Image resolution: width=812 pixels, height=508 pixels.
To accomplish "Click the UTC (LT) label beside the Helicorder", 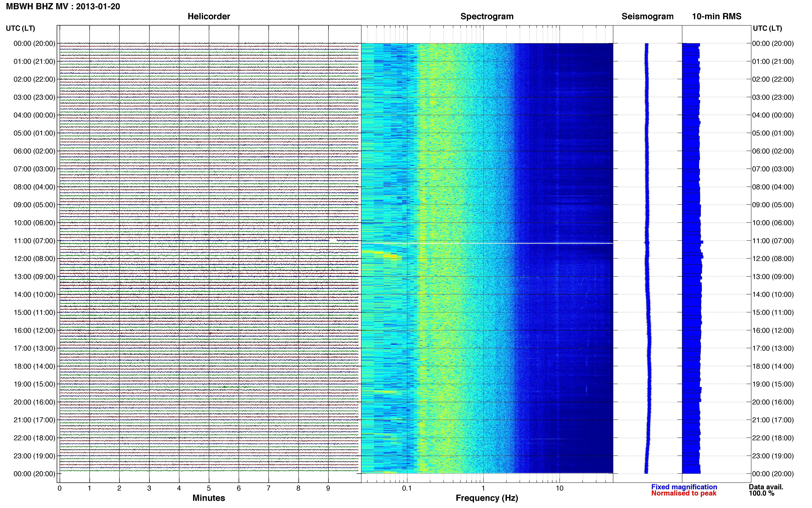I will click(21, 28).
